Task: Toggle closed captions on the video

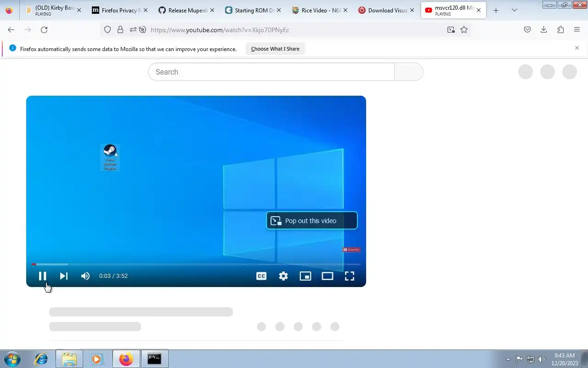Action: 261,276
